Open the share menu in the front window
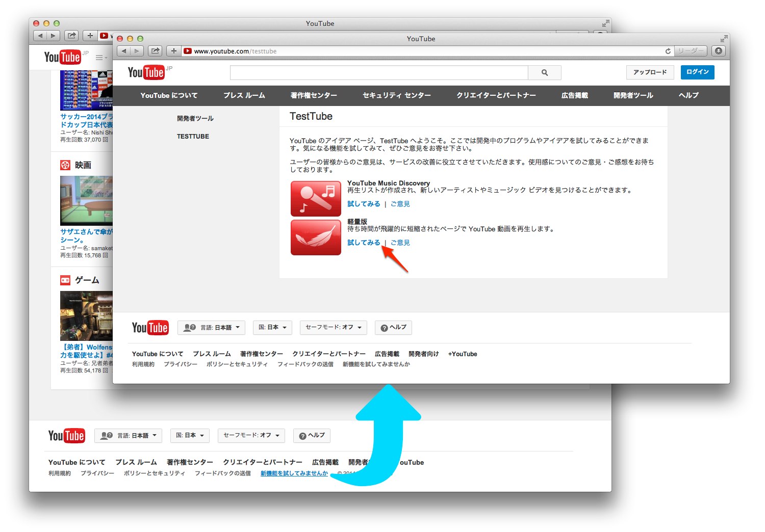The width and height of the screenshot is (765, 532). (156, 51)
